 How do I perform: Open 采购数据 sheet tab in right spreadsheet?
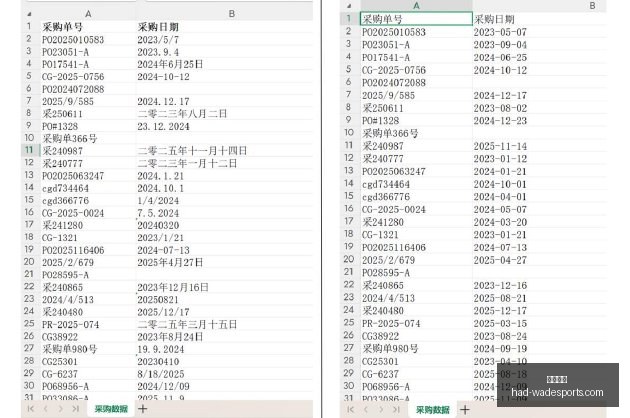432,410
